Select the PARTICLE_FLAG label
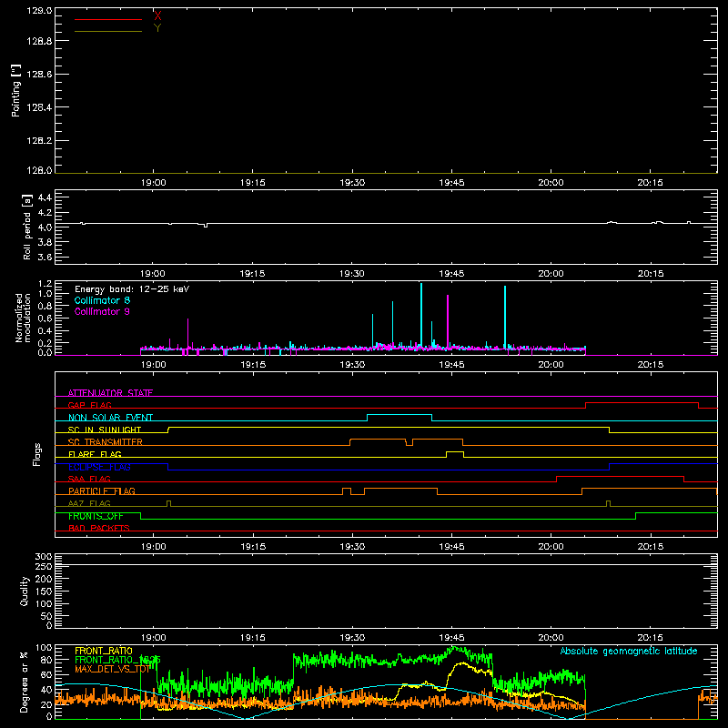 coord(102,491)
